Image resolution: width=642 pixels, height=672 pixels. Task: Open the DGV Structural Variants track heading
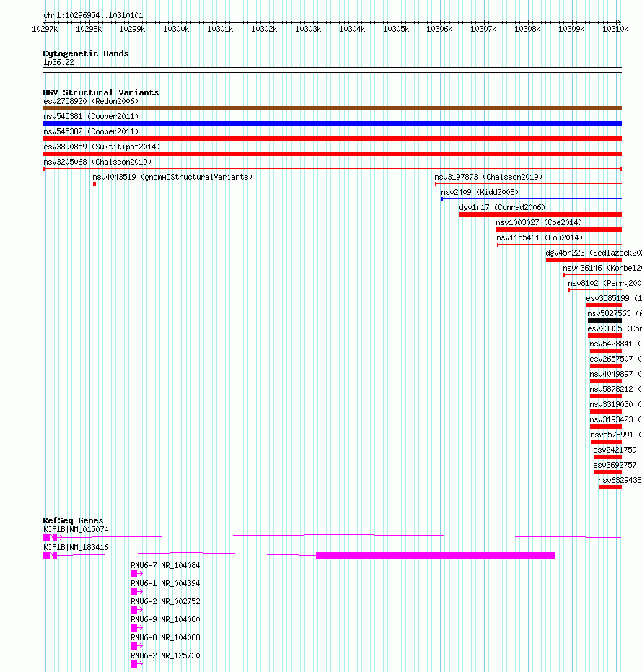[x=101, y=92]
